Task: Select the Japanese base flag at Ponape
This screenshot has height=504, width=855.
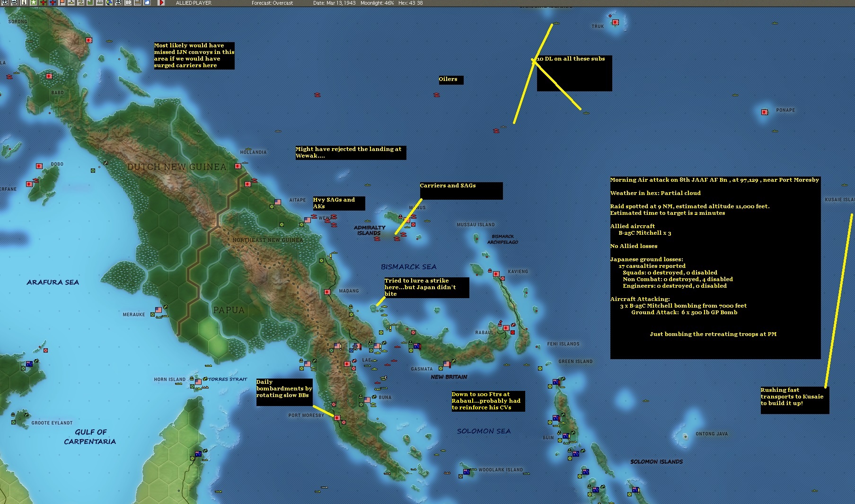Action: [765, 112]
